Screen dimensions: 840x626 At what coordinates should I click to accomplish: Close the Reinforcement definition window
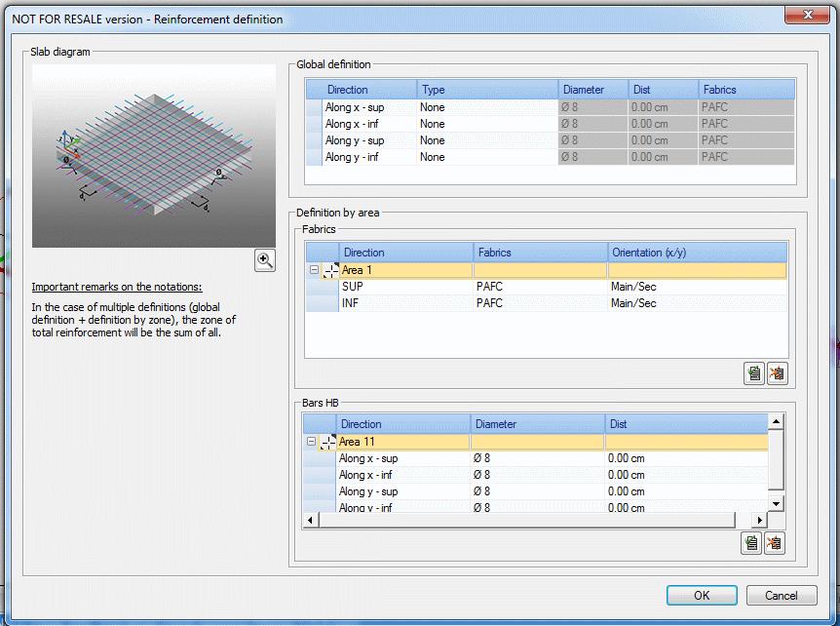[x=807, y=15]
